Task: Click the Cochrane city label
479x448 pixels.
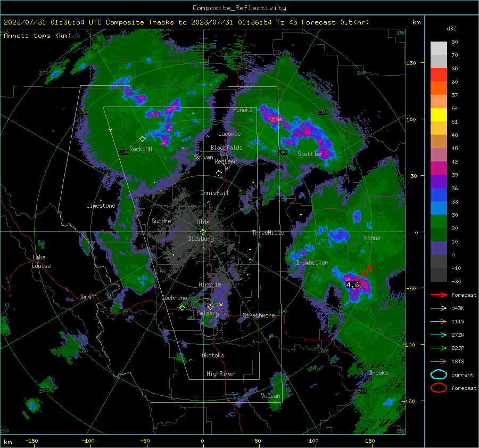Action: pos(174,298)
